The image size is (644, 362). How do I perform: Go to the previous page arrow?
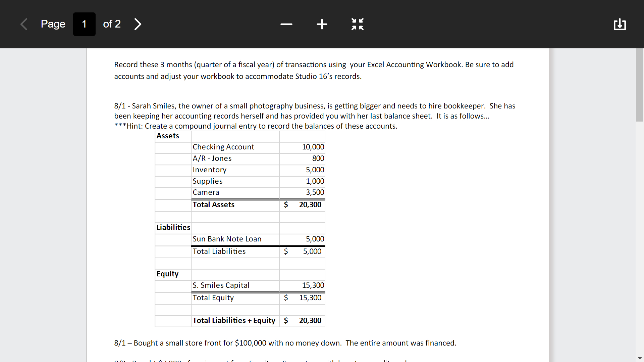coord(24,24)
